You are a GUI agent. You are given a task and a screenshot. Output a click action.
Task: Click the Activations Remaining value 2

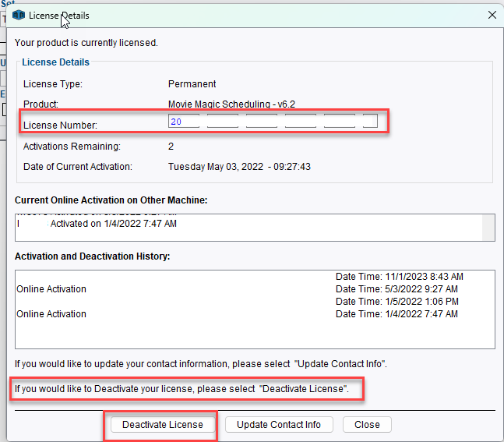point(171,147)
